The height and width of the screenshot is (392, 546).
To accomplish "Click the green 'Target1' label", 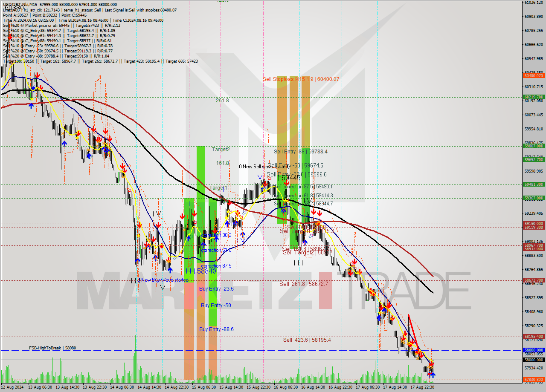I will click(218, 188).
